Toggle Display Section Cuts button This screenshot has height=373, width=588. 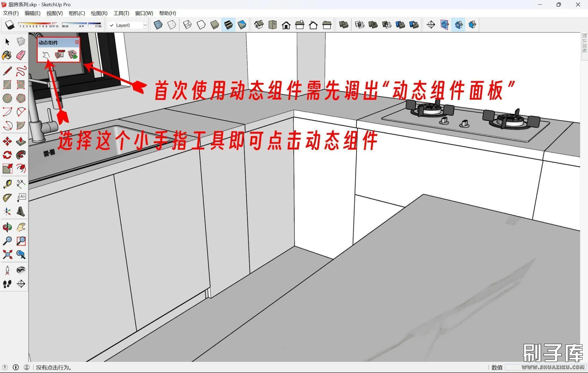click(458, 25)
